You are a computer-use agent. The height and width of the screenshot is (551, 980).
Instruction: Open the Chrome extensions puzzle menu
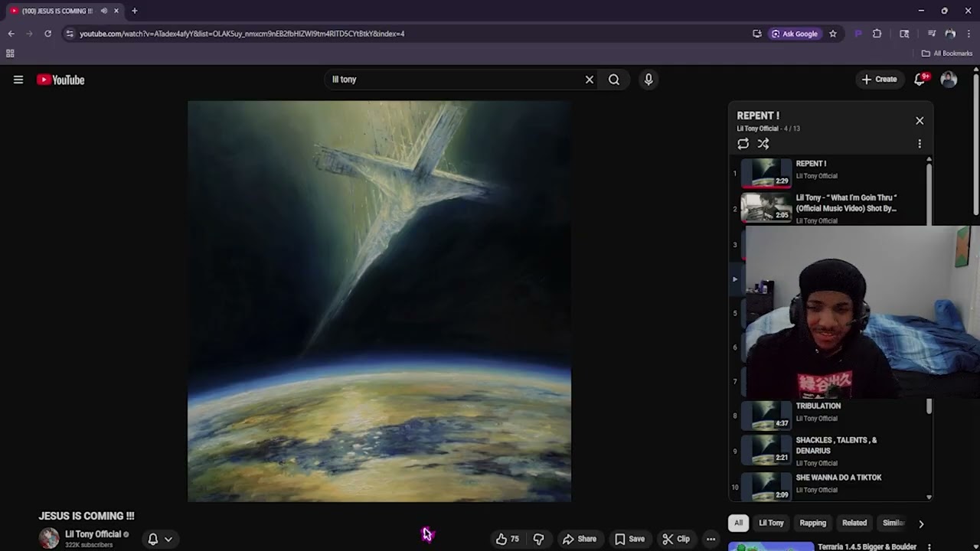[877, 34]
